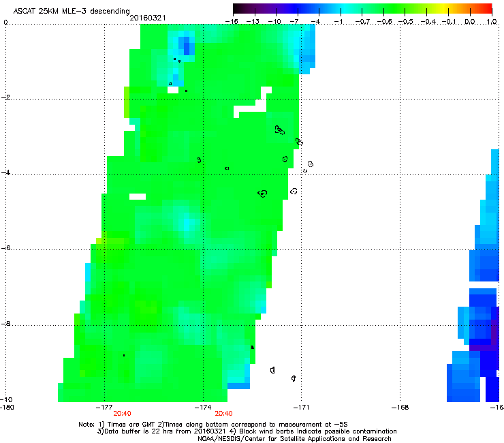Screen dimensions: 504x443
Task: Click the black end of the color scale
Action: [x=236, y=8]
